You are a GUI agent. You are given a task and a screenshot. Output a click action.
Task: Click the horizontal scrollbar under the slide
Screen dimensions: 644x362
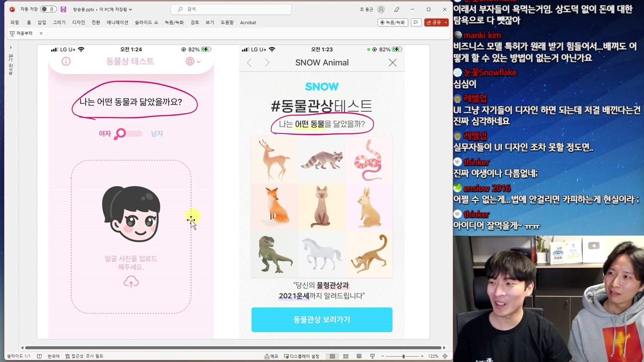(233, 348)
